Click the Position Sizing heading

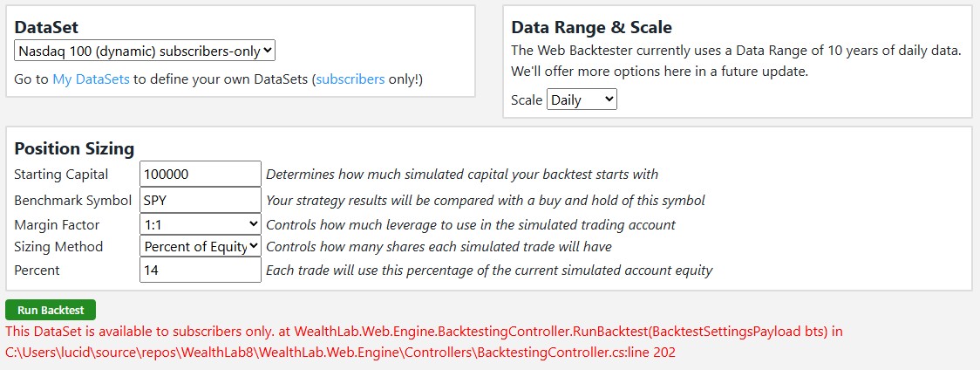74,148
